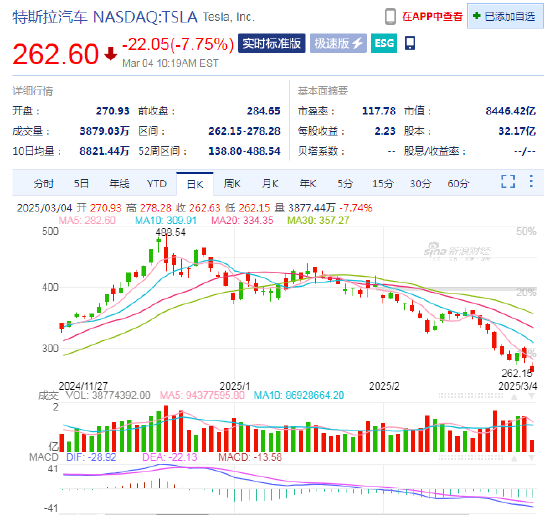Click the MACD panel dotted grip handle
550x515 pixels.
point(471,457)
